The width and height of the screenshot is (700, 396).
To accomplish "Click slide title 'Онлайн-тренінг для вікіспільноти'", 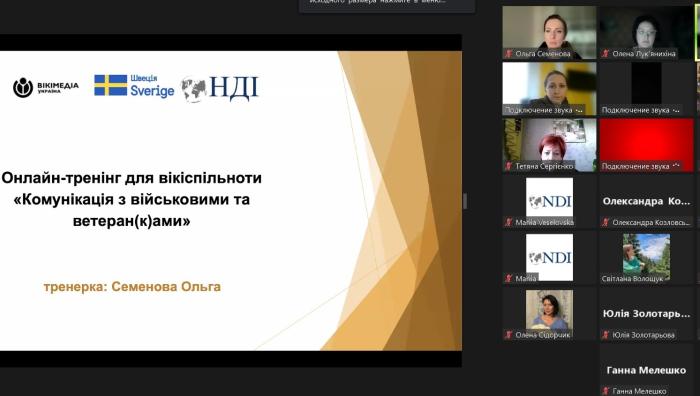I will coord(132,178).
